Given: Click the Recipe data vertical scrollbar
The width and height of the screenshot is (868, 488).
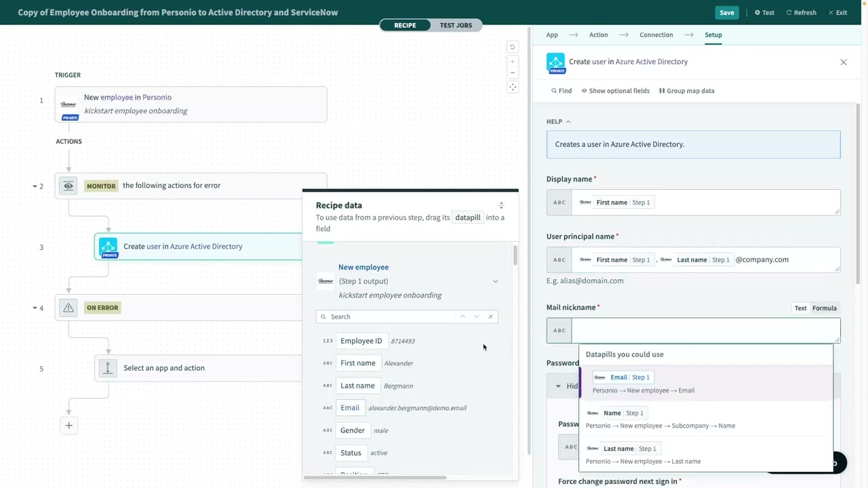Looking at the screenshot, I should 515,256.
